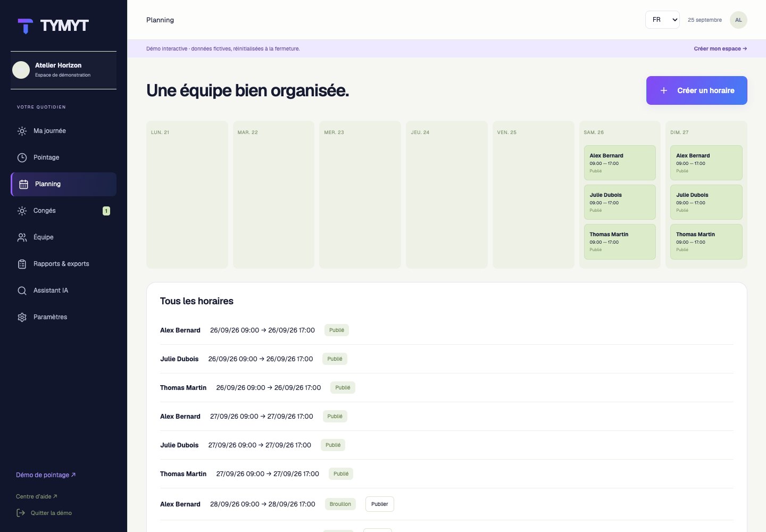Click the Congés sun icon
The image size is (766, 532).
tap(22, 211)
